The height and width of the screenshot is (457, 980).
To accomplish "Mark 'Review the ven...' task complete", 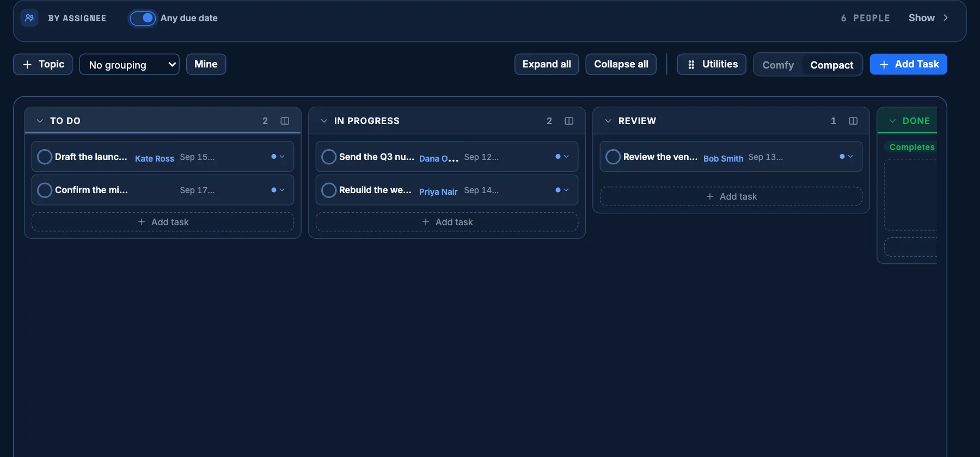I will pos(613,157).
